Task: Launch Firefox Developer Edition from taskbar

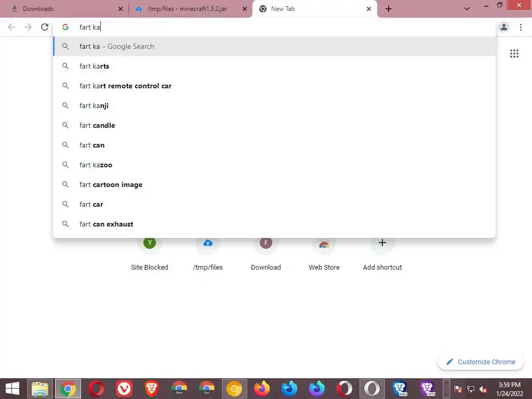Action: 289,389
